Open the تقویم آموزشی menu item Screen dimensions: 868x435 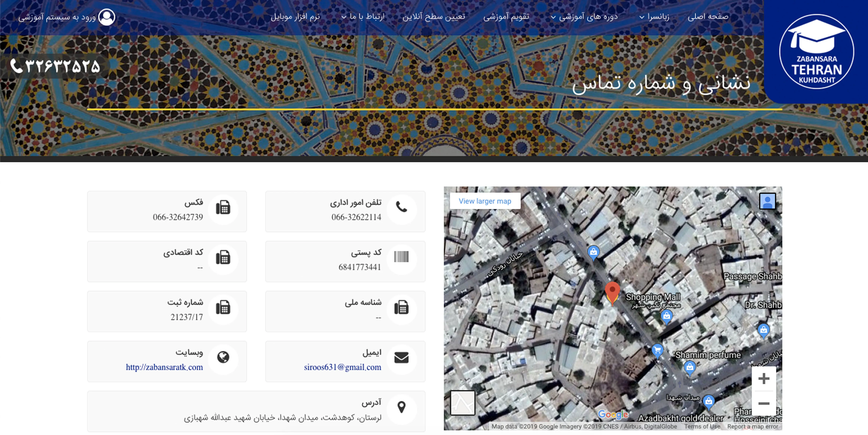click(506, 17)
